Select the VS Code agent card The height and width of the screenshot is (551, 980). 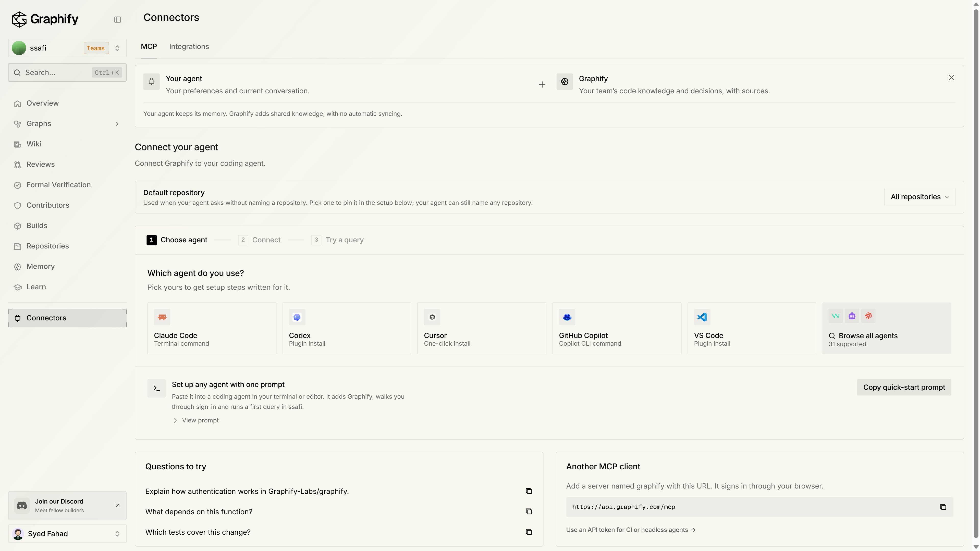[752, 328]
